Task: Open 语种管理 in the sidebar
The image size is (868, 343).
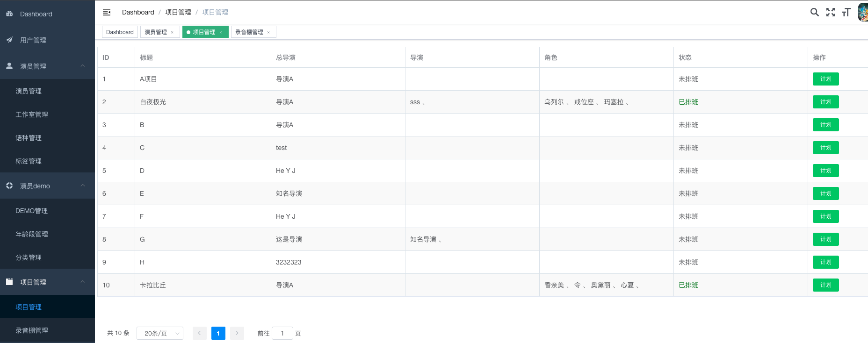Action: [x=47, y=138]
